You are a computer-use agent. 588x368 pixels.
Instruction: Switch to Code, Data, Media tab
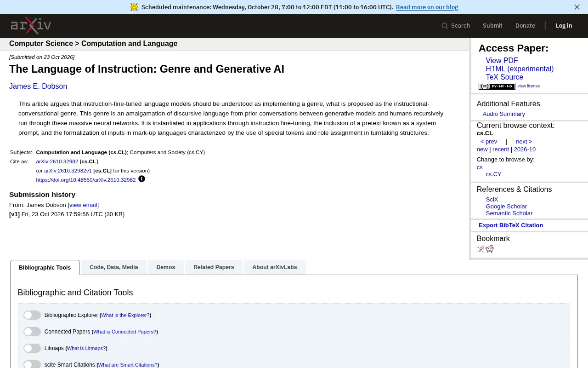pos(114,267)
